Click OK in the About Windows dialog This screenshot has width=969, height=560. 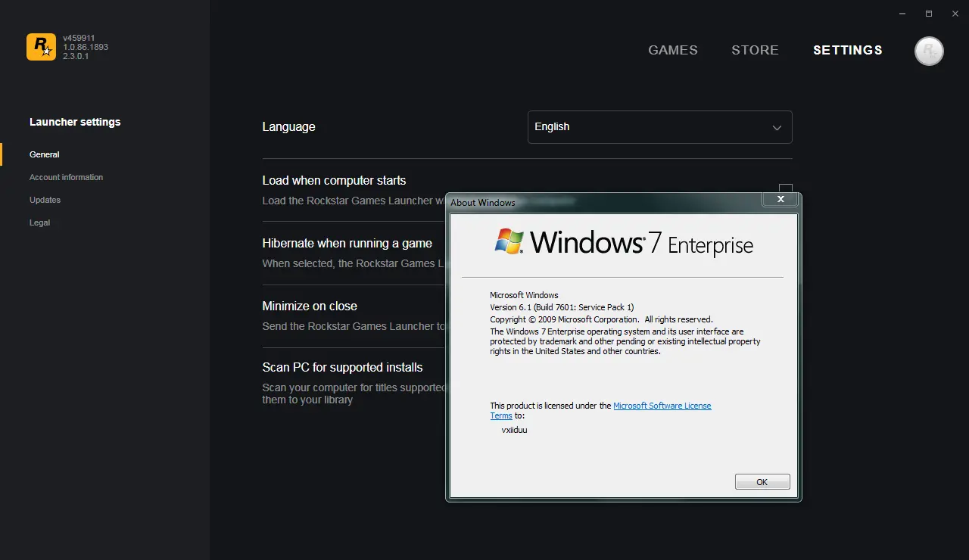click(762, 482)
